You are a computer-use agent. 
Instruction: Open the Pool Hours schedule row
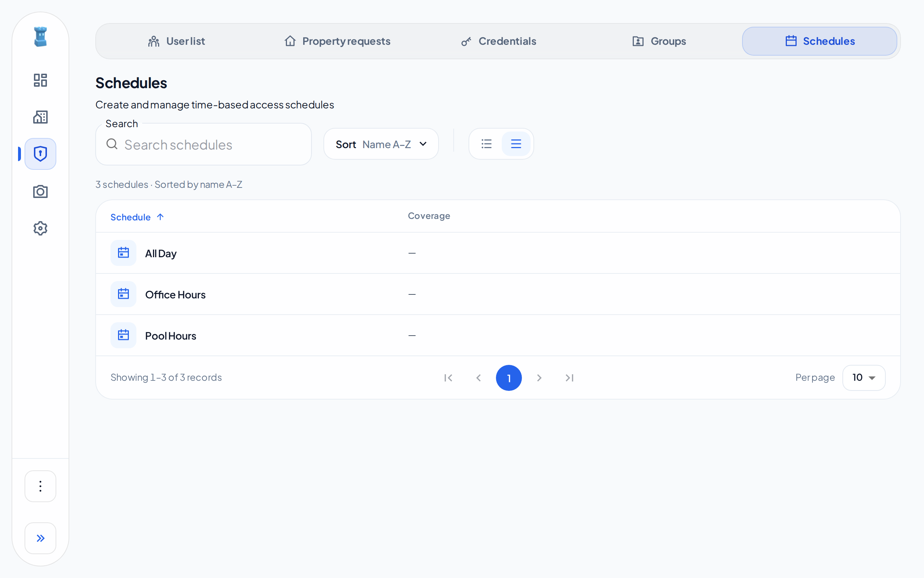pyautogui.click(x=498, y=335)
